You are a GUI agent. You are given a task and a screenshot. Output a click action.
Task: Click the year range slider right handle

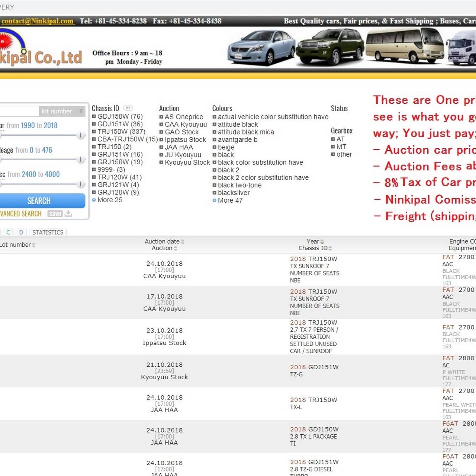point(81,136)
